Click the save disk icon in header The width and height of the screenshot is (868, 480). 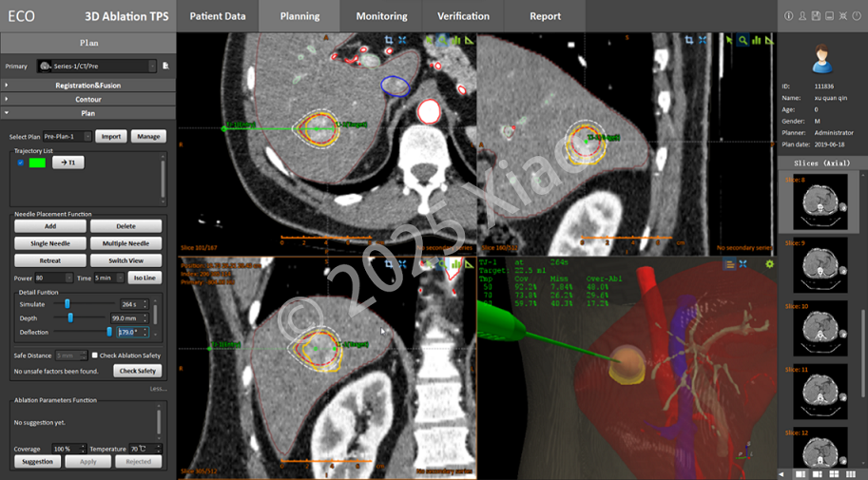pyautogui.click(x=816, y=16)
